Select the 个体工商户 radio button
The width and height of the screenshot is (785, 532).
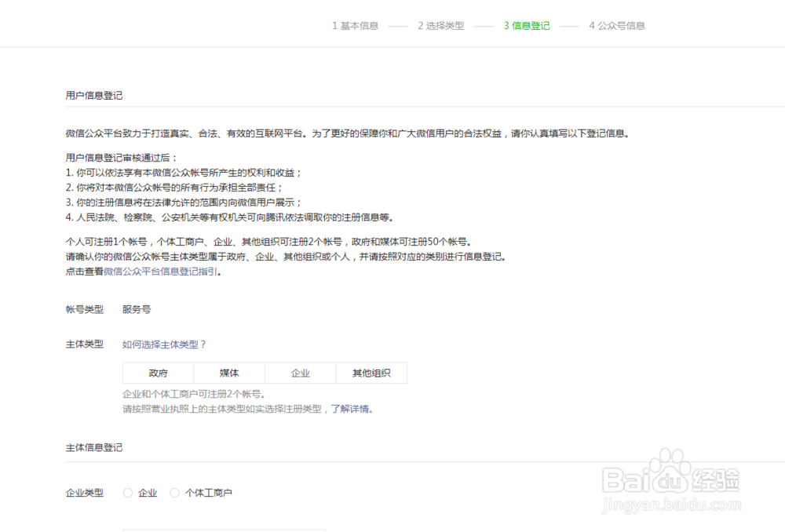[x=174, y=493]
